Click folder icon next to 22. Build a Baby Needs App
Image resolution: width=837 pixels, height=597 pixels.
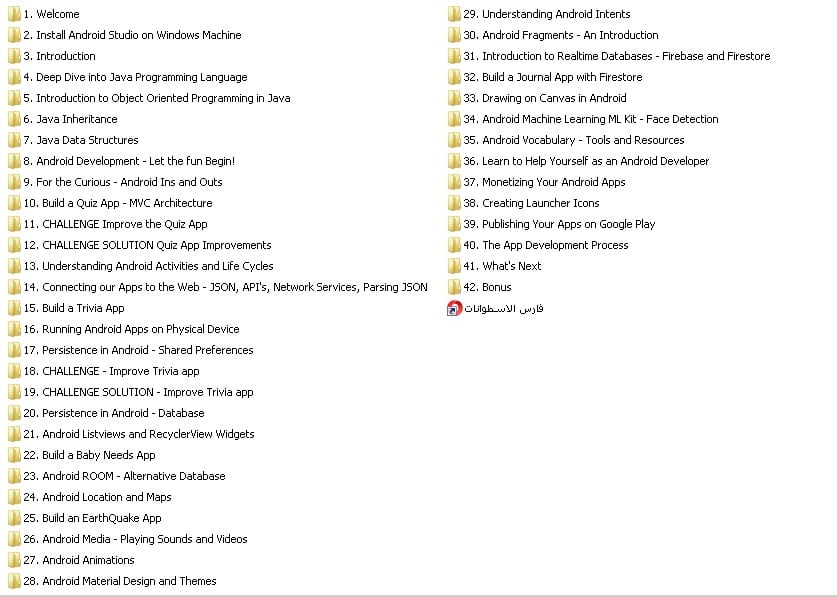(x=14, y=455)
